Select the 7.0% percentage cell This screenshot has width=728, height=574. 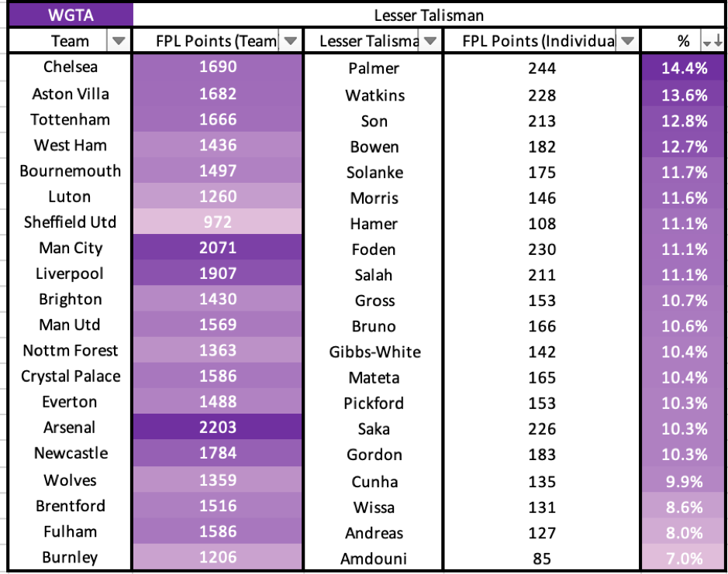coord(684,559)
